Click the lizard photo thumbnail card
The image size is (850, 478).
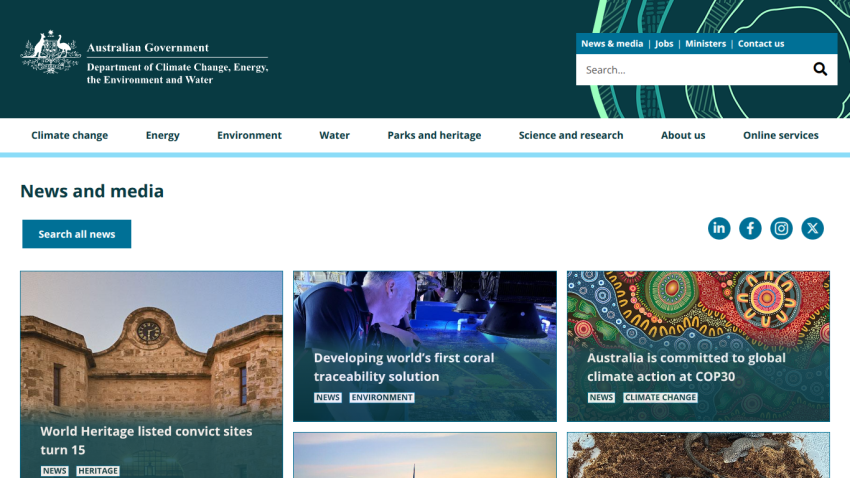click(x=698, y=455)
